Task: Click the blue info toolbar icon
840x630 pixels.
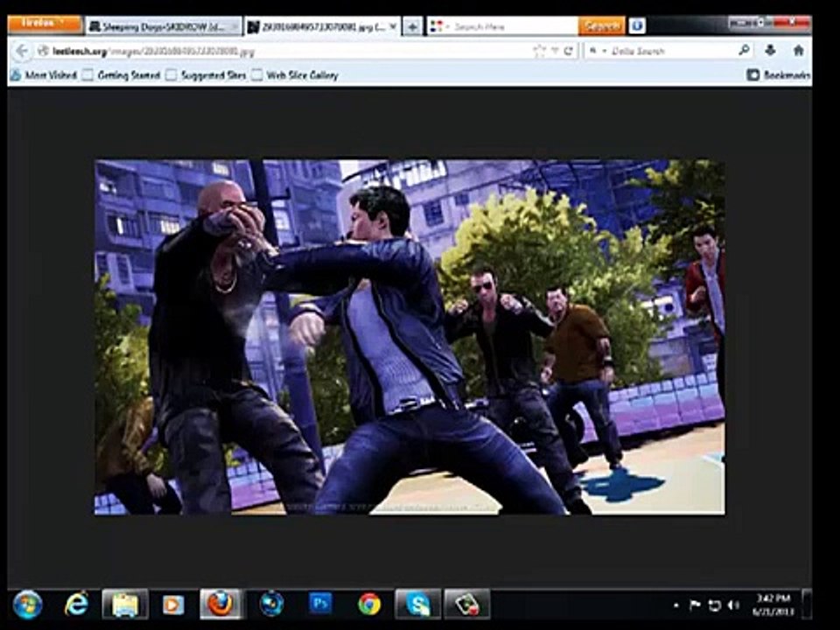Action: tap(636, 25)
